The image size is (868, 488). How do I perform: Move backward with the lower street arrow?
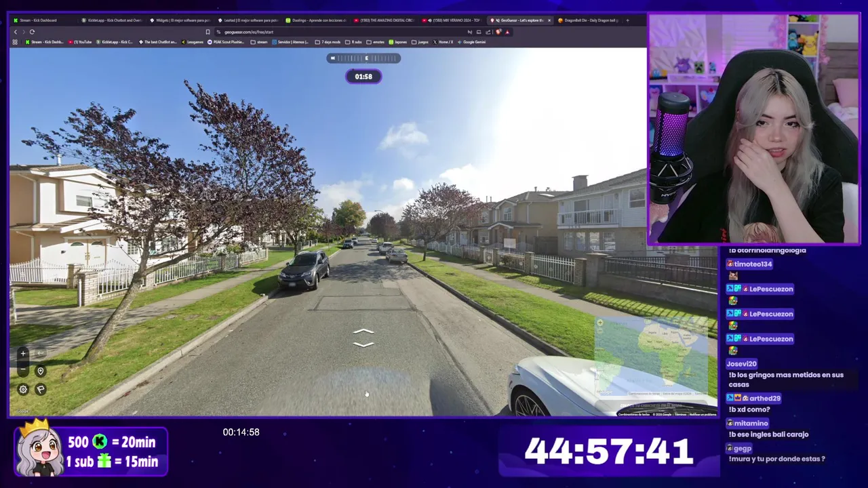tap(363, 344)
